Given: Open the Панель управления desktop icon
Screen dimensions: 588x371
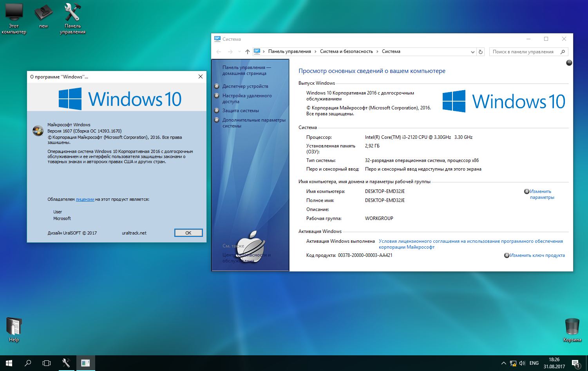Looking at the screenshot, I should click(x=72, y=14).
